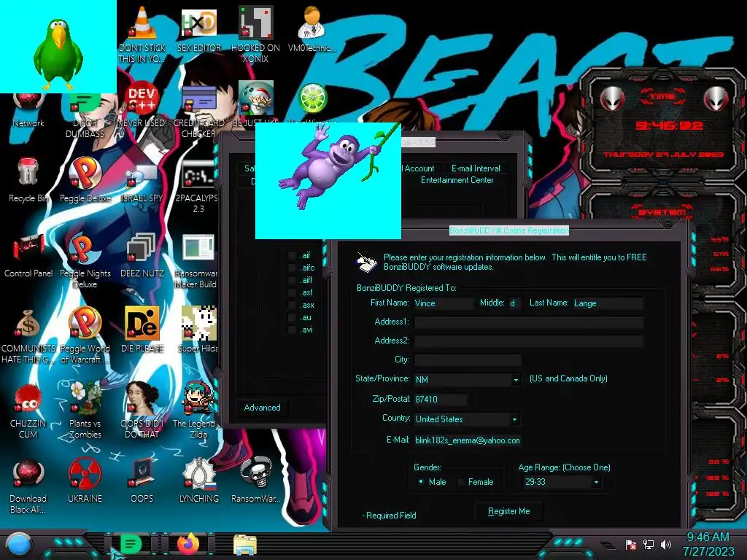Switch to the E-mail Interval tab
This screenshot has width=747, height=560.
point(476,168)
